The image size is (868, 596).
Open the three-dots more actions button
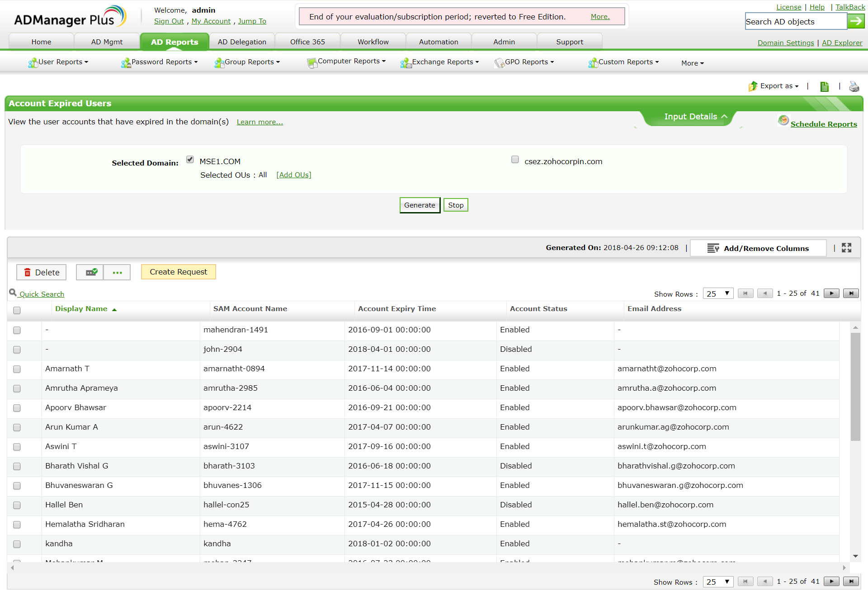tap(117, 272)
